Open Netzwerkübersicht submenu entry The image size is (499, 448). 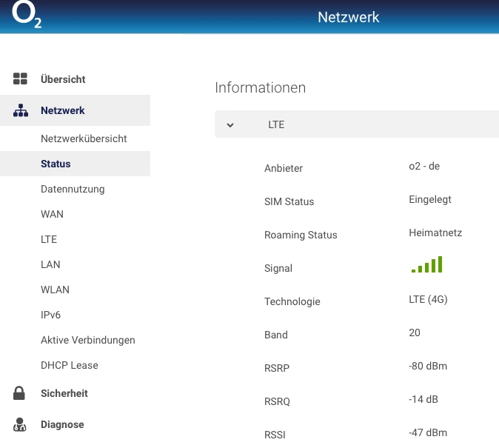pos(84,138)
